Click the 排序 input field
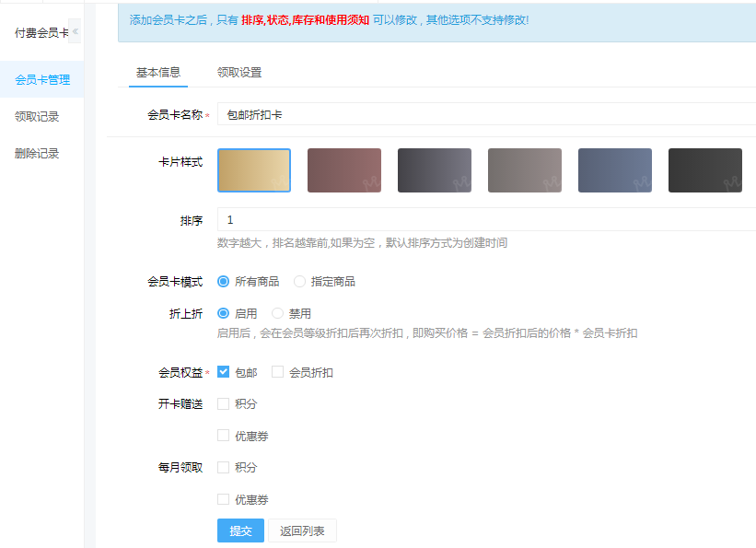The image size is (756, 548). pyautogui.click(x=486, y=219)
